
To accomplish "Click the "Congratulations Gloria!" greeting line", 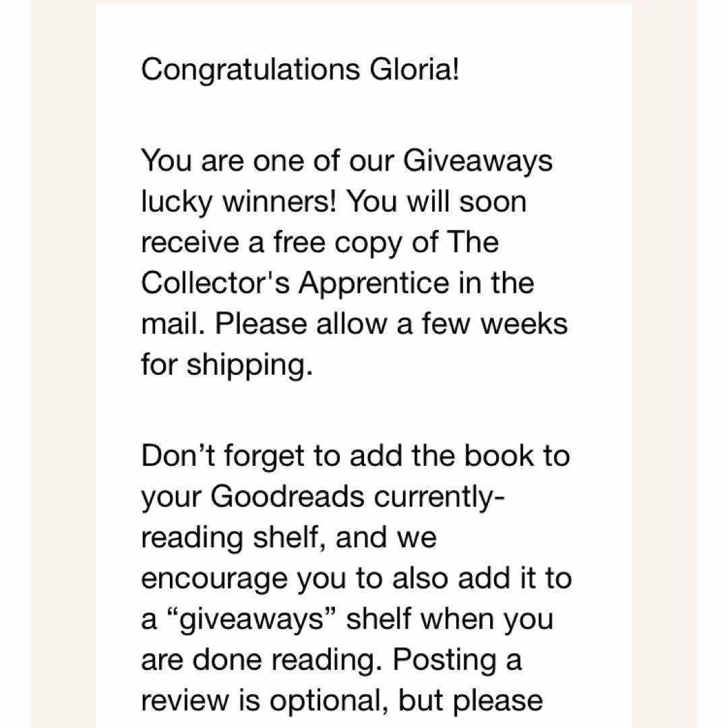I will [300, 70].
